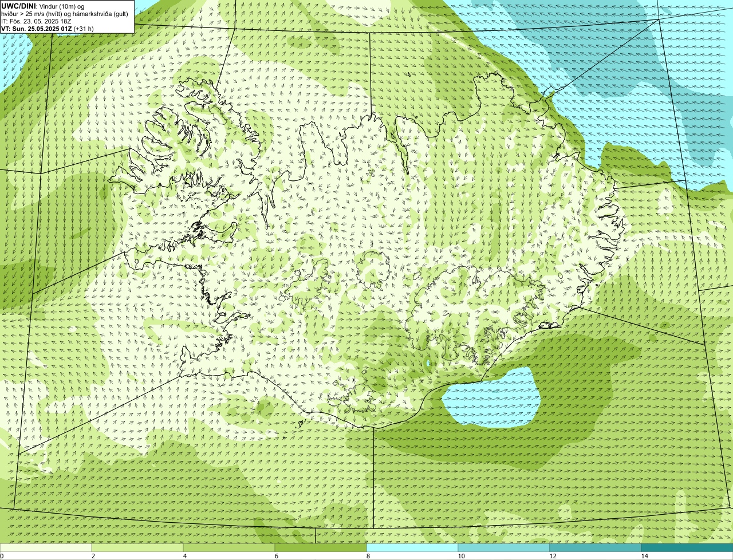Click the 0–2 m/s palest legend color
Viewport: 733px width, 560px height.
46,547
